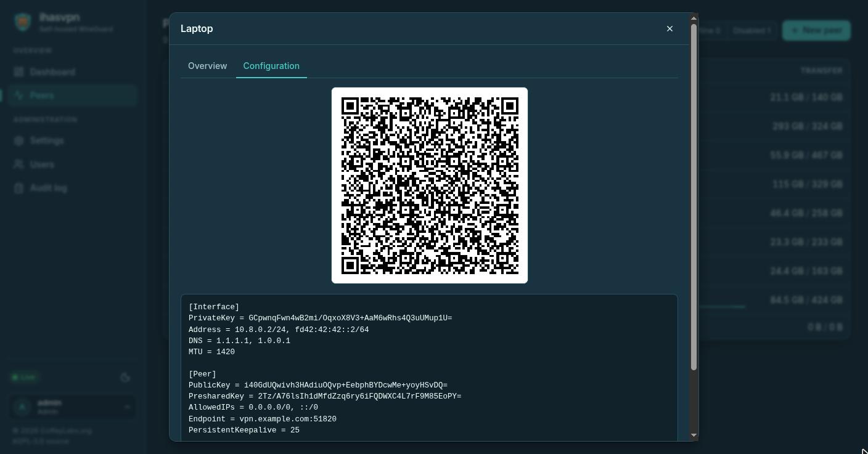The width and height of the screenshot is (868, 454).
Task: Click the 293 GB / 324 GB transfer cell
Action: click(x=808, y=126)
